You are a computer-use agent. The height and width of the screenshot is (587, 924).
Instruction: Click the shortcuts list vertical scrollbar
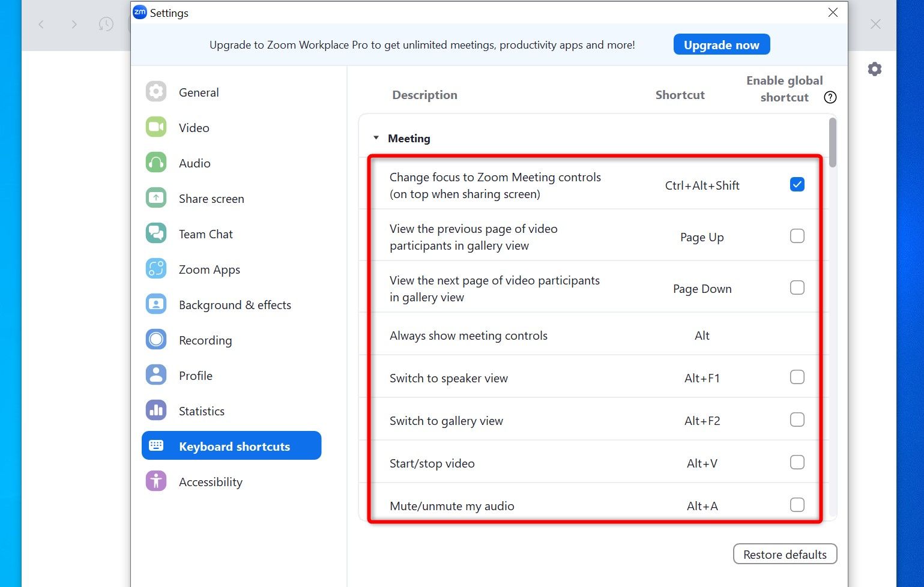[832, 143]
